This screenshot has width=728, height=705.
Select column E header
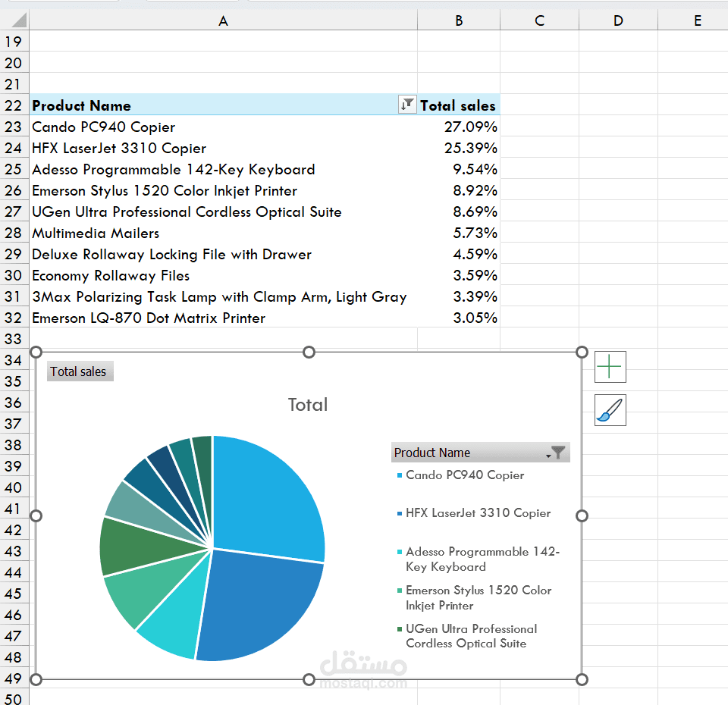[x=692, y=20]
